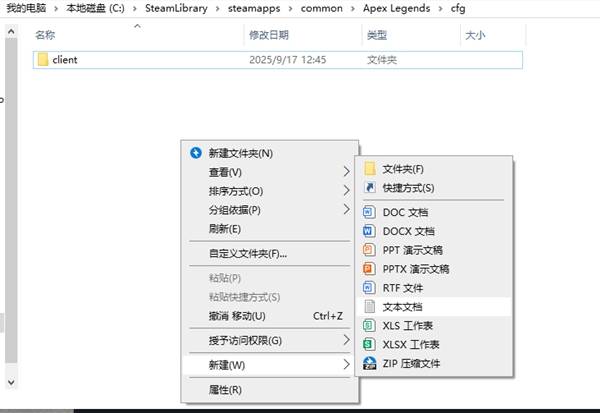Select 刷新(E) to refresh
Viewport: 600px width, 413px height.
[x=270, y=229]
